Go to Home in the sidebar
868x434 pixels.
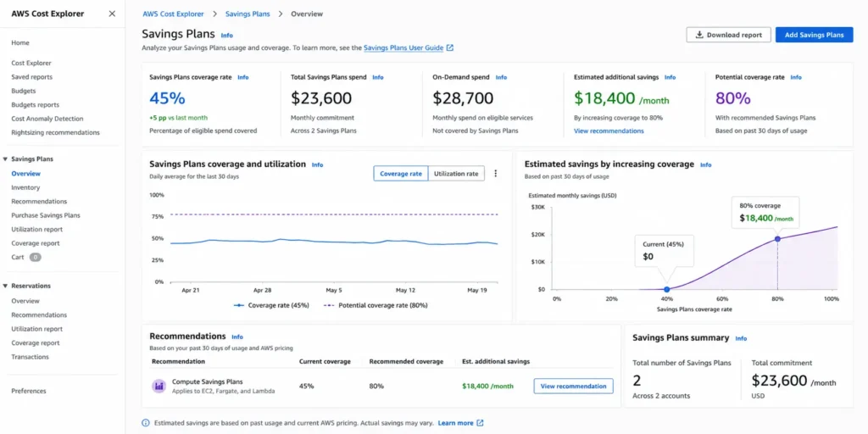tap(20, 42)
